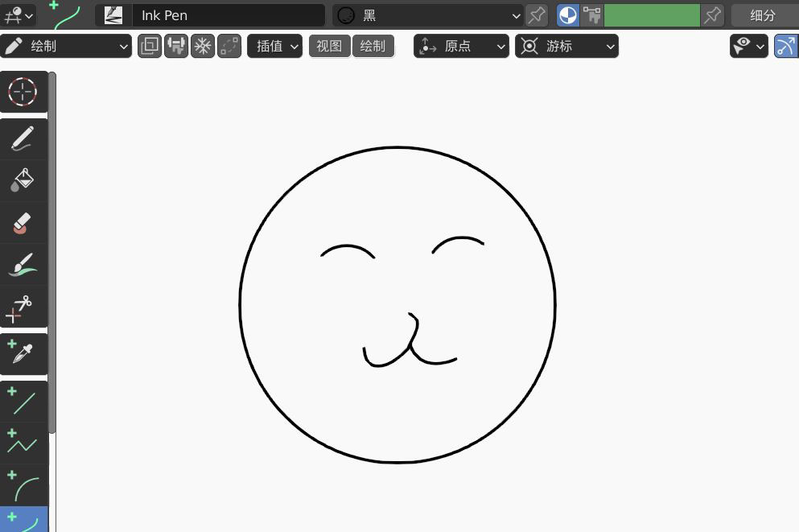
Task: Toggle pin on the 黑 material slot
Action: click(x=536, y=14)
